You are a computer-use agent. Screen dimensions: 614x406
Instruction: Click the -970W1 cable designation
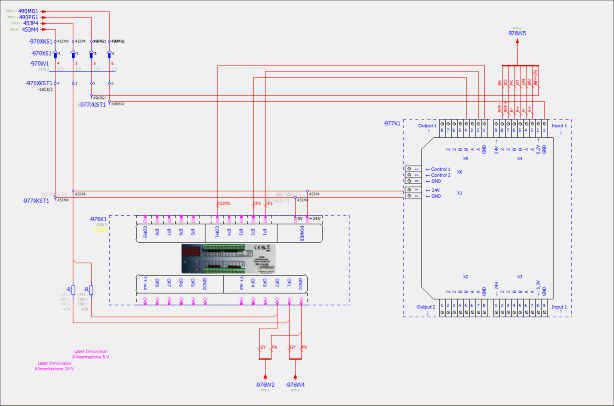click(x=40, y=63)
